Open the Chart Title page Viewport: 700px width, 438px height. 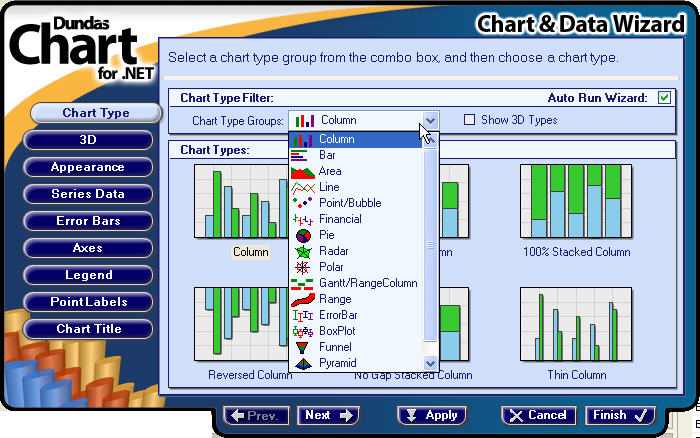pyautogui.click(x=88, y=329)
